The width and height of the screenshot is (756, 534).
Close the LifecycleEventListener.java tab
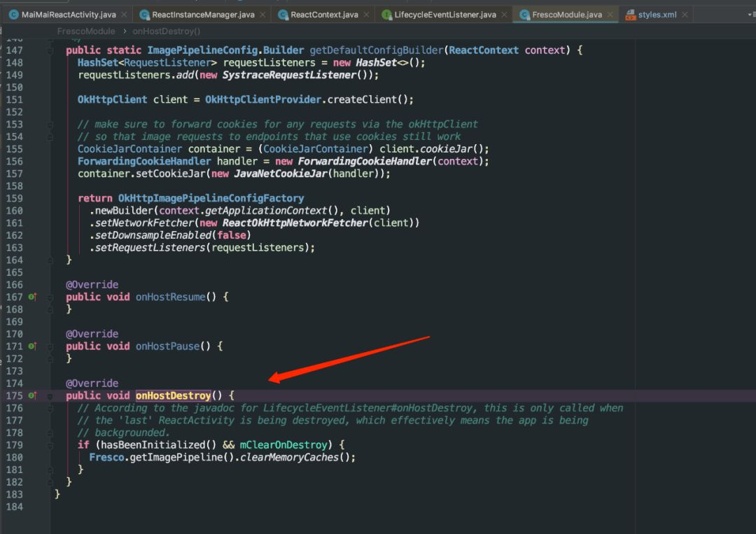(504, 15)
